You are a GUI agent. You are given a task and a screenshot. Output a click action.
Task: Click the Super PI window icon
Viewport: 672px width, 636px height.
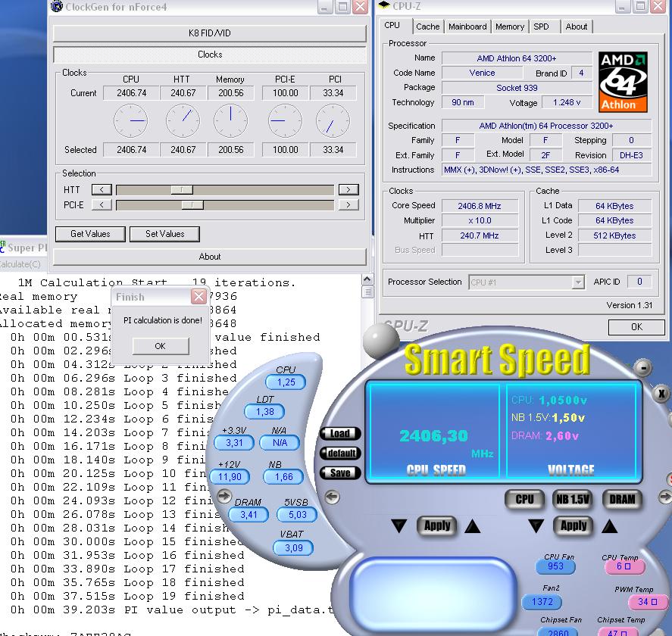[x=2, y=247]
